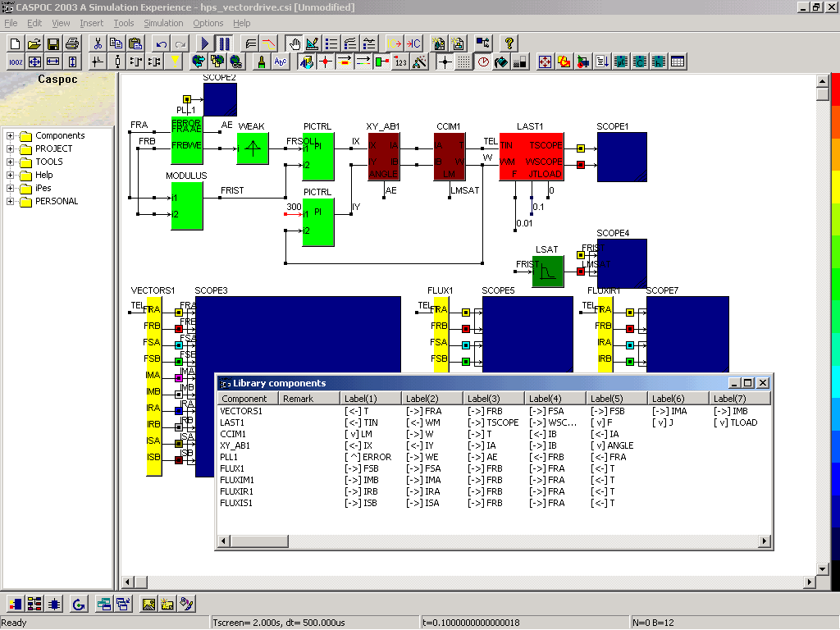Click the Label(1) column header
This screenshot has height=630, width=840.
coord(371,399)
